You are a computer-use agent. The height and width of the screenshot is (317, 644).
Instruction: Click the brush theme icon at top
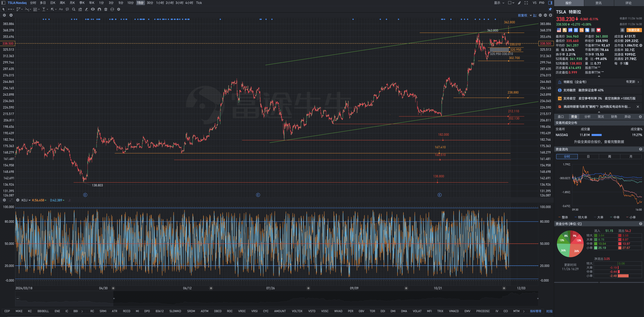point(519,3)
